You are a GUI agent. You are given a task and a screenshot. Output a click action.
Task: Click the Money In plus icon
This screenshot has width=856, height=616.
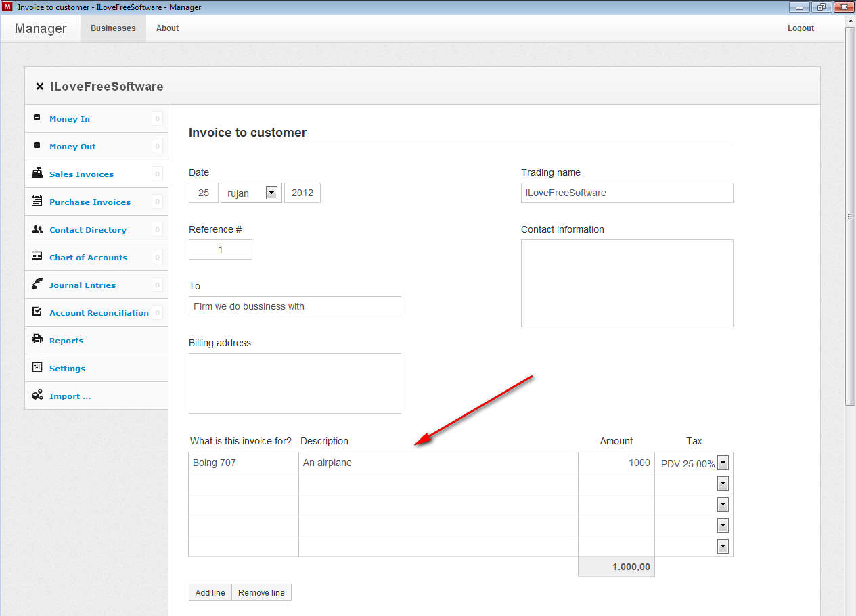[x=37, y=118]
